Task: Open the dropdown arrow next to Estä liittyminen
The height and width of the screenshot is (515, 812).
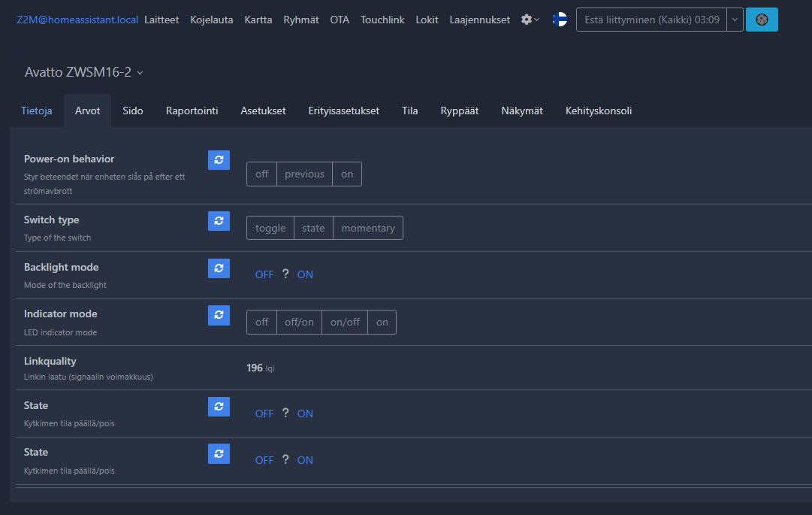Action: click(735, 20)
